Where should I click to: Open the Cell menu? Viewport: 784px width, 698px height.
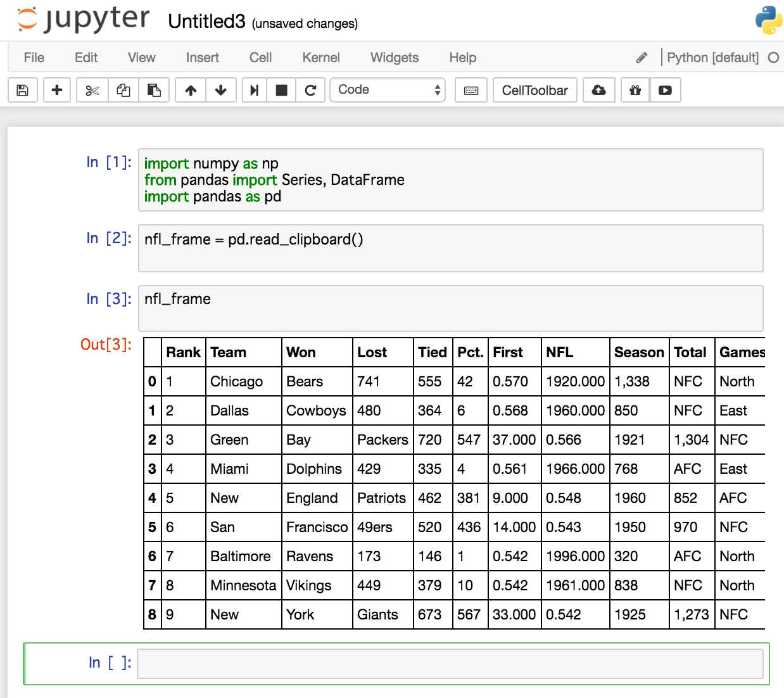pos(260,58)
